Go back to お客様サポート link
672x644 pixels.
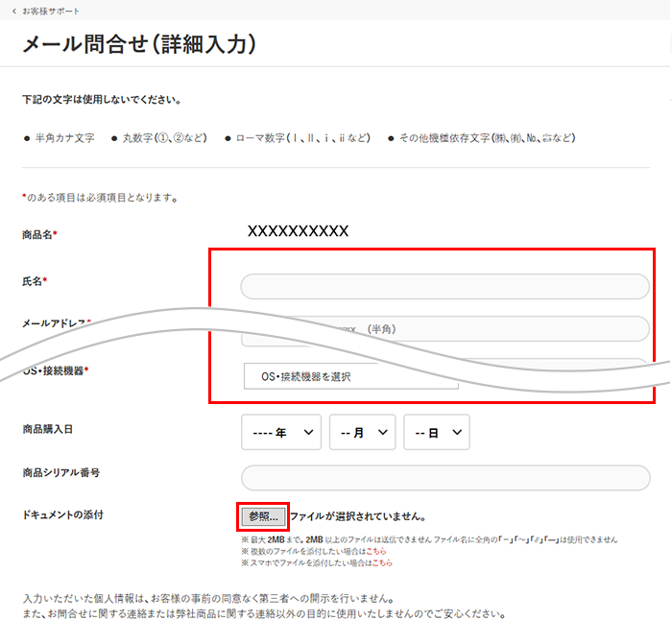pos(51,12)
